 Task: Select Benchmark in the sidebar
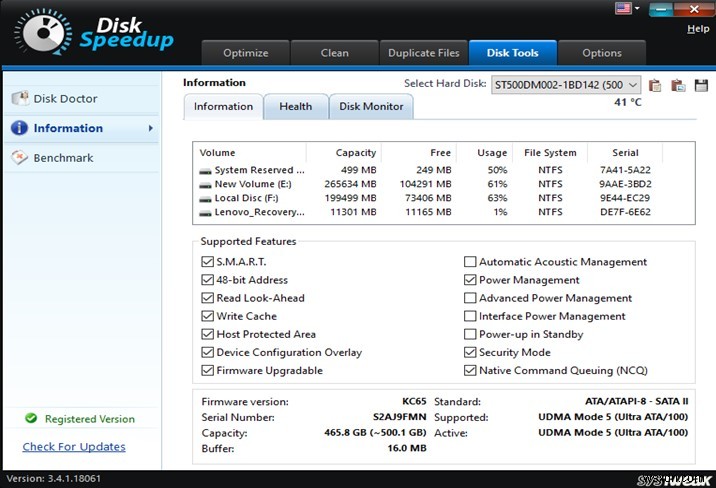pyautogui.click(x=81, y=157)
